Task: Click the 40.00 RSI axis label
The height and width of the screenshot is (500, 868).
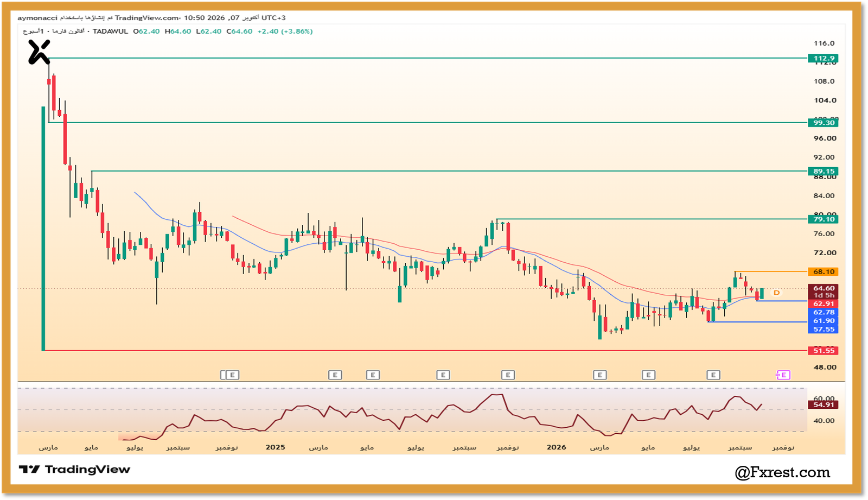Action: coord(824,421)
